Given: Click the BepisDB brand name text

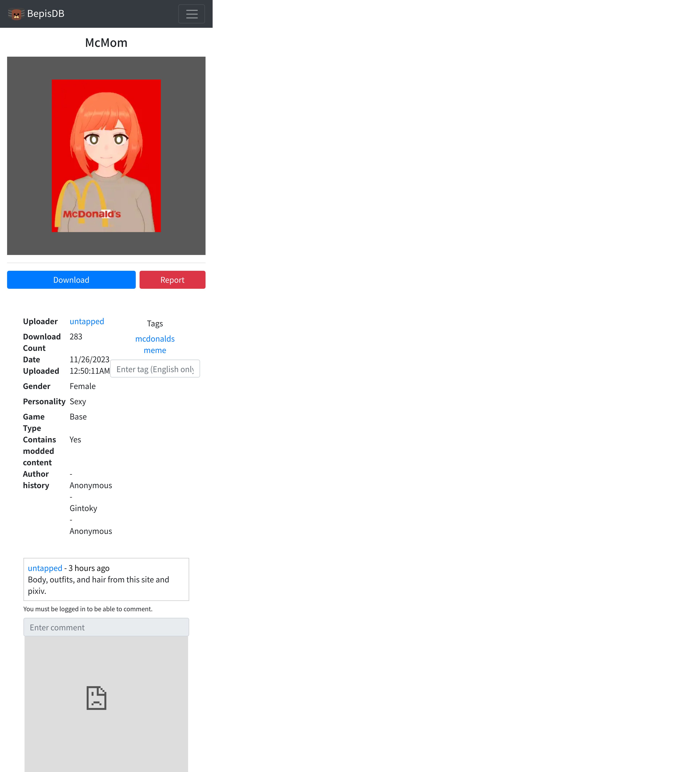Looking at the screenshot, I should click(x=46, y=14).
